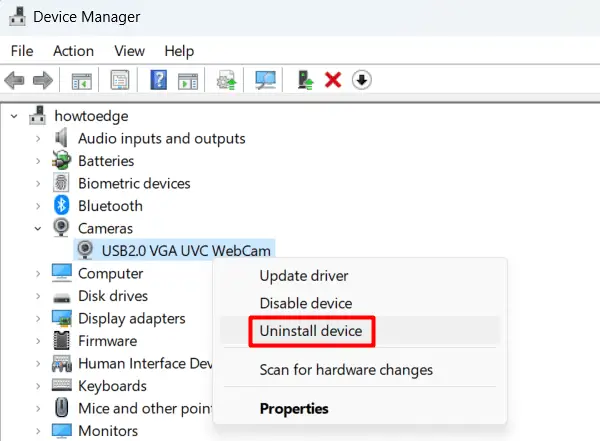Click the USB2.0 VGA UVC WebCam icon
600x441 pixels.
tap(85, 250)
